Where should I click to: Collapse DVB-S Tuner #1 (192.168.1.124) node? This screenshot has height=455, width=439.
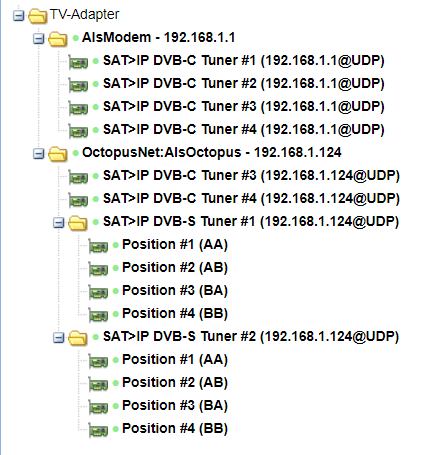tap(59, 223)
